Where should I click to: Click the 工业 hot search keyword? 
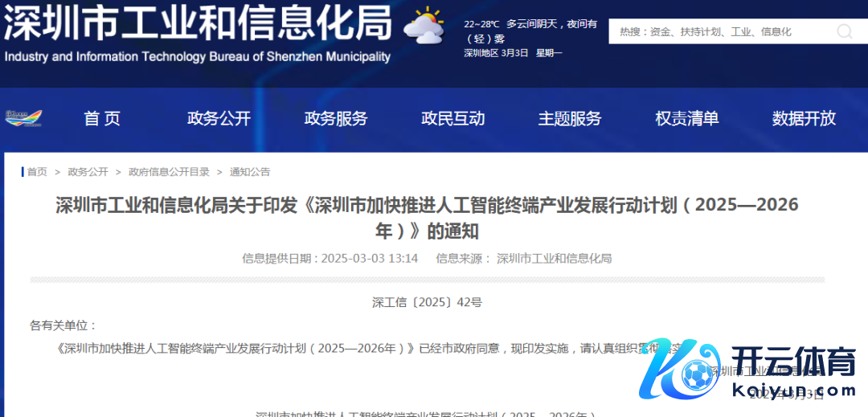coord(741,32)
